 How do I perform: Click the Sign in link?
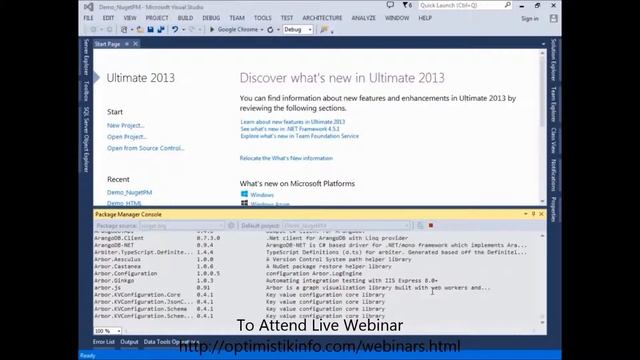pyautogui.click(x=530, y=18)
